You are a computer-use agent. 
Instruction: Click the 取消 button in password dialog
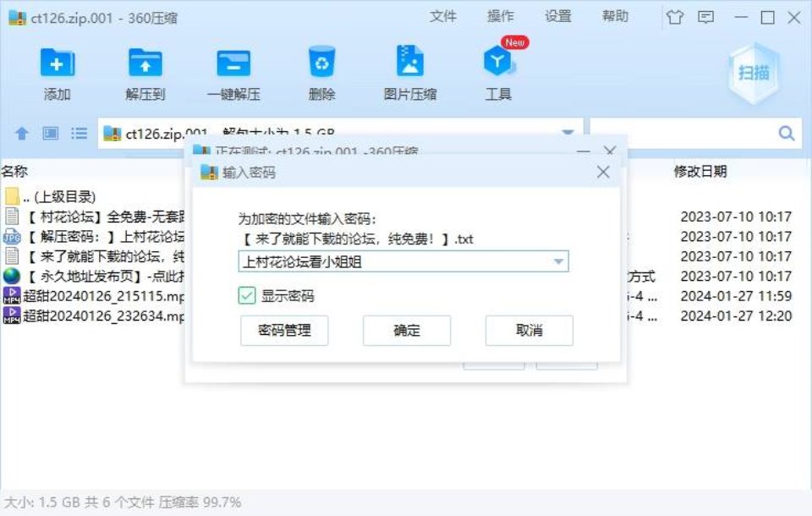pyautogui.click(x=529, y=331)
